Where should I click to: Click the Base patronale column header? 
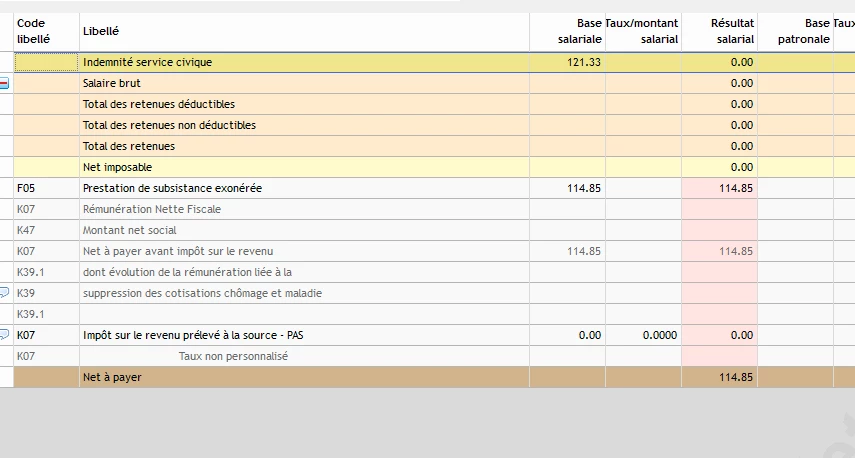coord(795,31)
